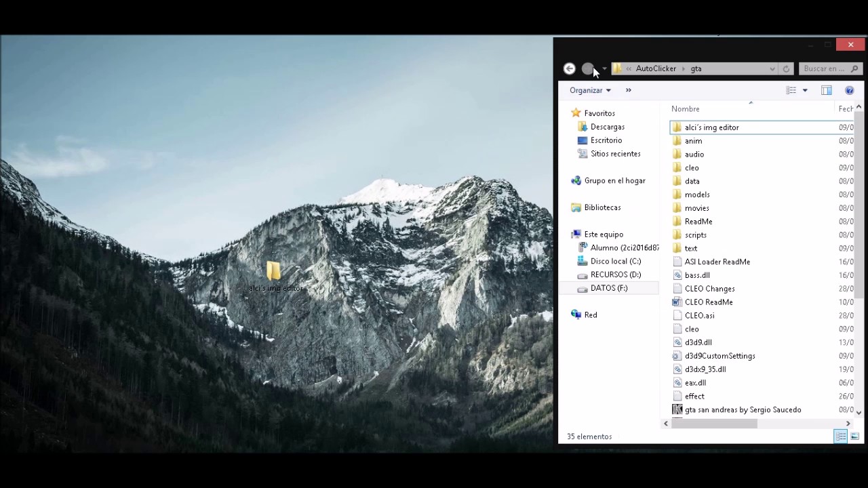This screenshot has width=868, height=488.
Task: Select the models folder
Action: click(x=697, y=195)
